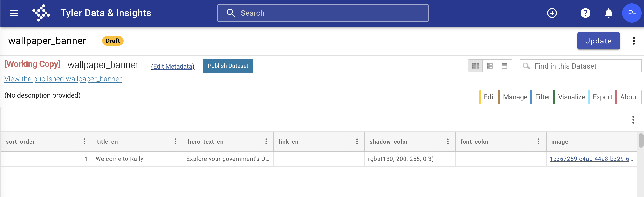Open the help question mark icon
The height and width of the screenshot is (197, 644).
[x=585, y=13]
